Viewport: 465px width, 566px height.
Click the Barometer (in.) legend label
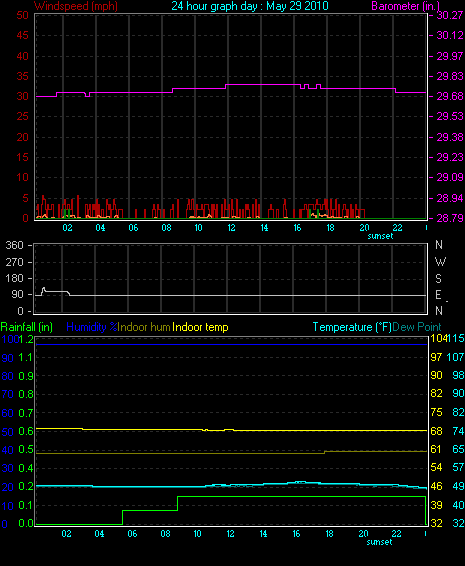click(x=405, y=6)
